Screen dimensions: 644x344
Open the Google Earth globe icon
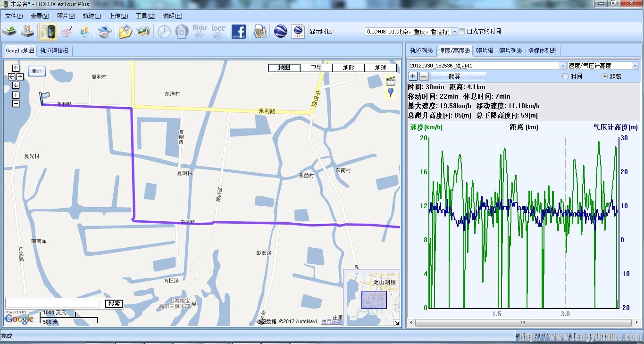click(281, 32)
